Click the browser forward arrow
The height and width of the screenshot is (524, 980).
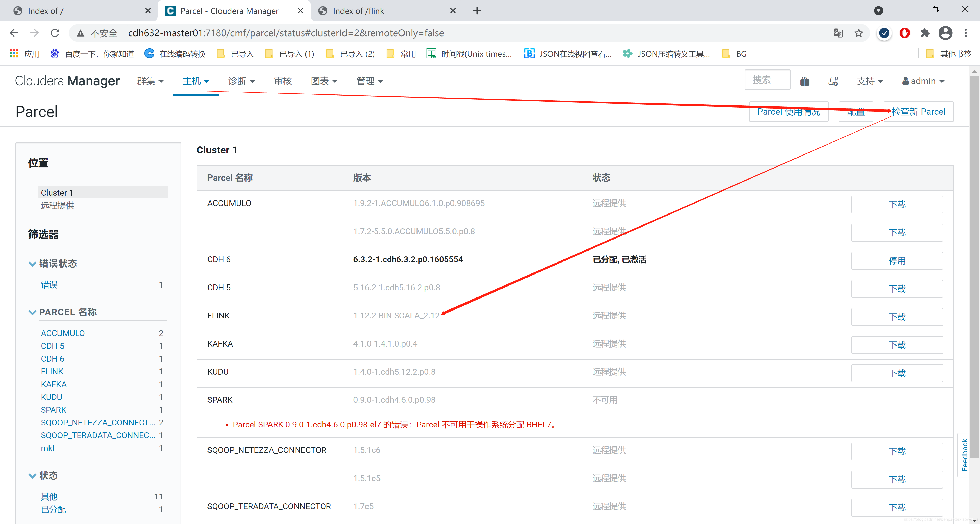(35, 33)
